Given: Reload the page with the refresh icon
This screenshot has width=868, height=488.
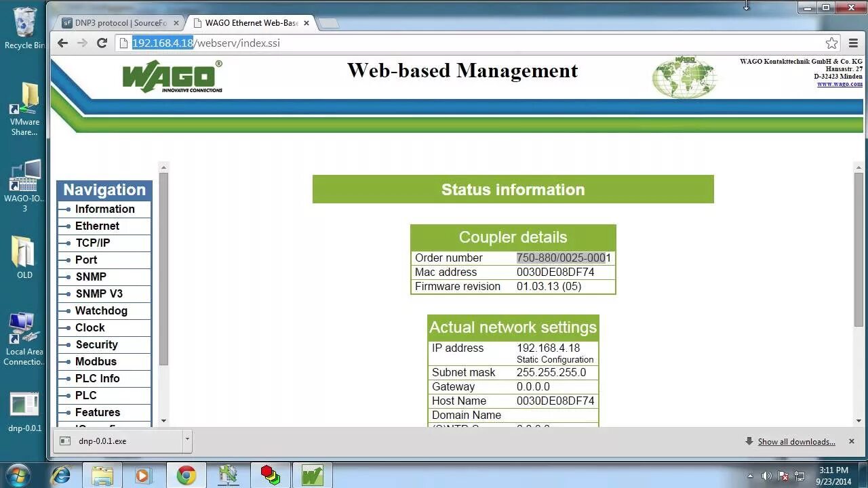Looking at the screenshot, I should click(102, 43).
